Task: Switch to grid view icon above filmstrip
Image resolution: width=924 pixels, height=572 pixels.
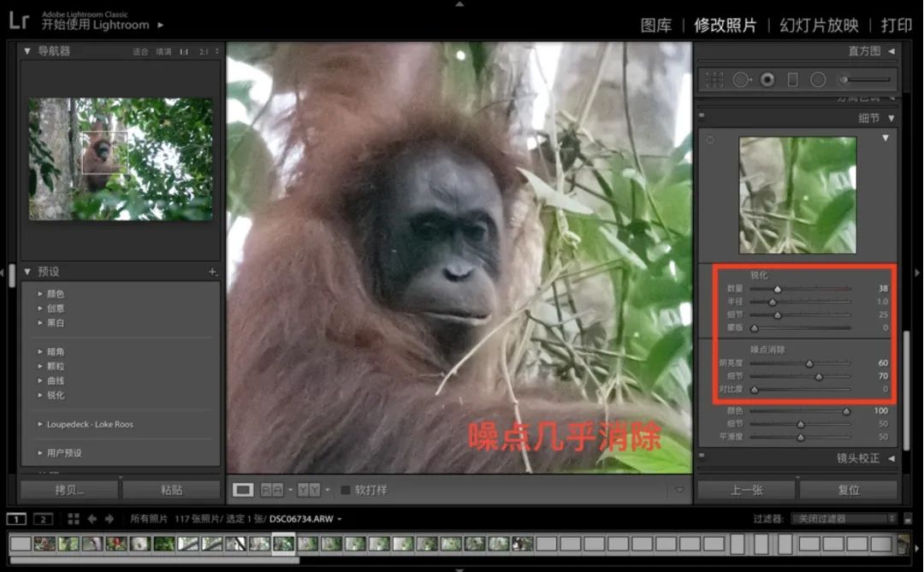Action: click(x=74, y=519)
